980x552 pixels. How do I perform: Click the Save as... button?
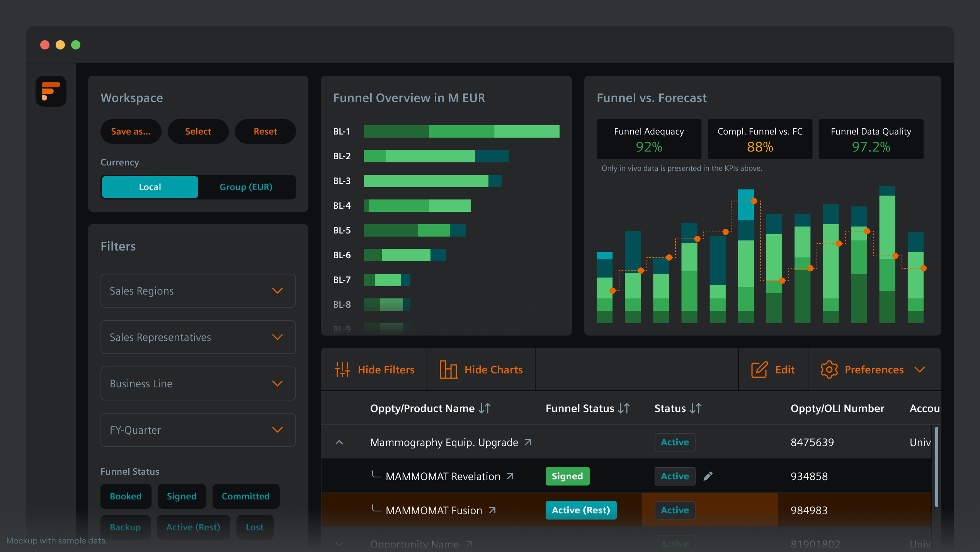(x=131, y=131)
